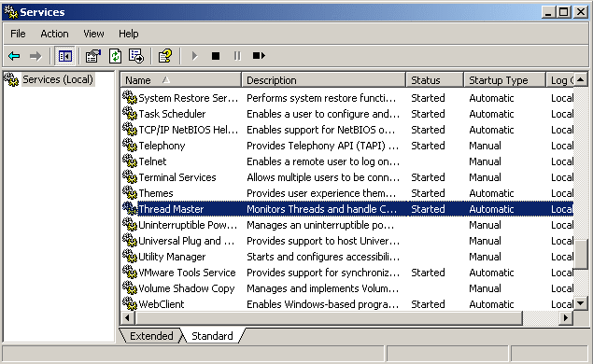Open the Help toolbar icon
The height and width of the screenshot is (364, 593).
click(165, 56)
